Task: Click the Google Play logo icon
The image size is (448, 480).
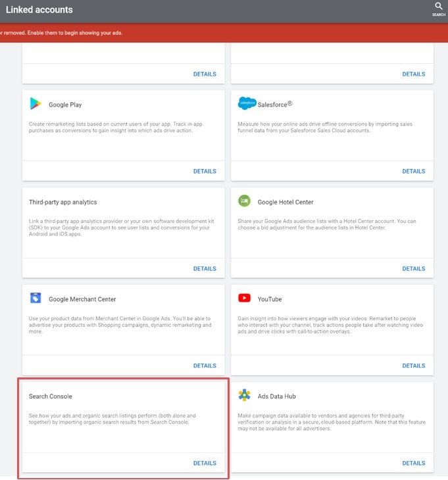Action: 36,104
